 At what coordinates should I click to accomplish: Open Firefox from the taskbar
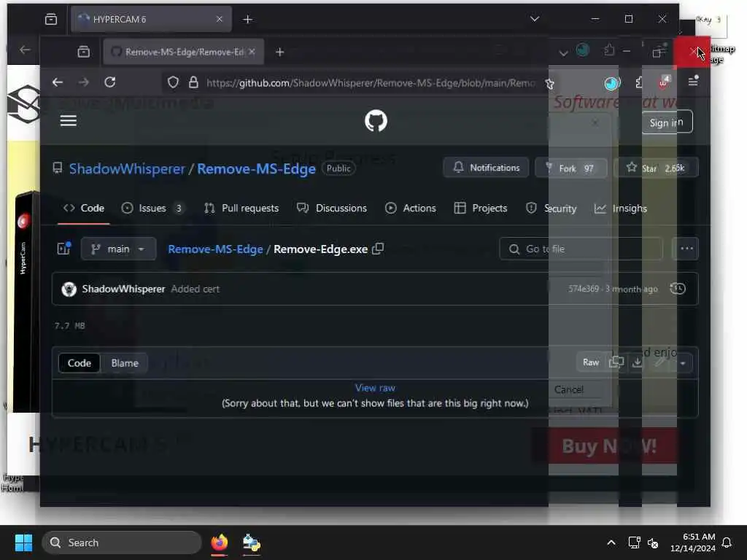[x=219, y=542]
